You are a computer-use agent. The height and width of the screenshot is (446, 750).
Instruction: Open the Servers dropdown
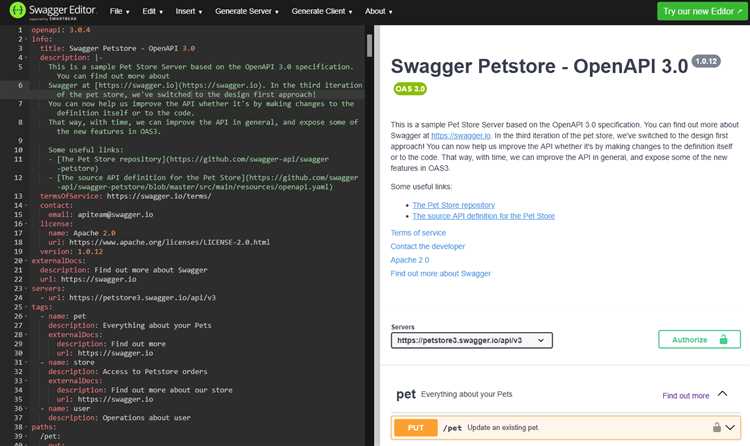click(x=472, y=340)
